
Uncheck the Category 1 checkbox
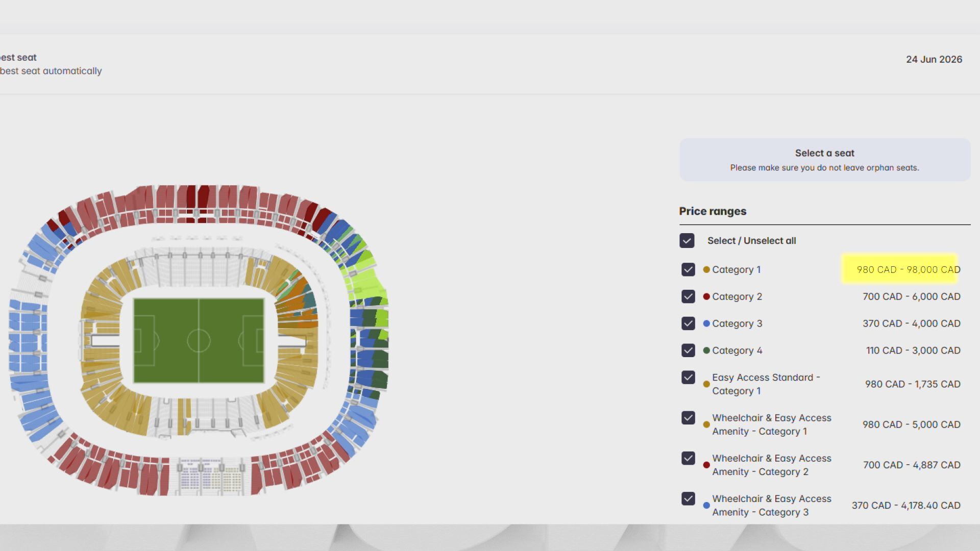pyautogui.click(x=688, y=269)
